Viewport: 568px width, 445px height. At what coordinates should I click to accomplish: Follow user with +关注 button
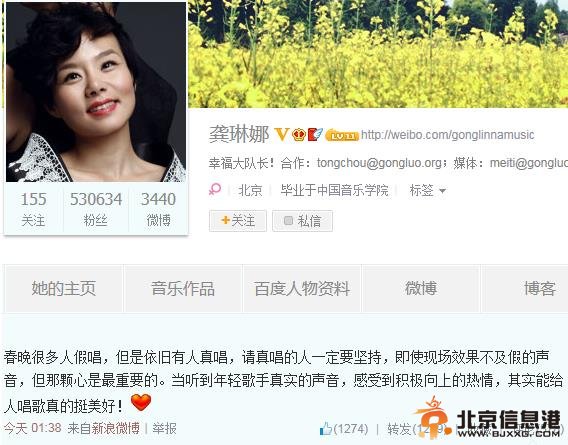tap(238, 221)
